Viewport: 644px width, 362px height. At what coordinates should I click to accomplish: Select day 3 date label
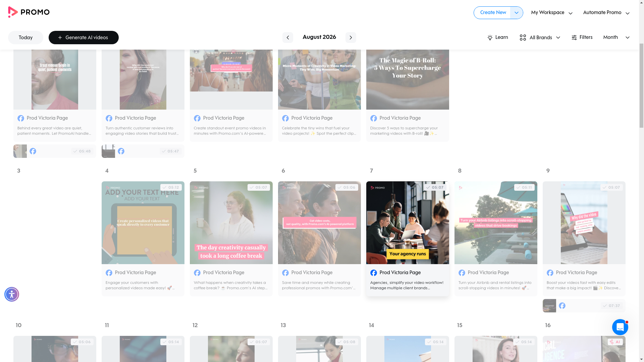coord(19,171)
